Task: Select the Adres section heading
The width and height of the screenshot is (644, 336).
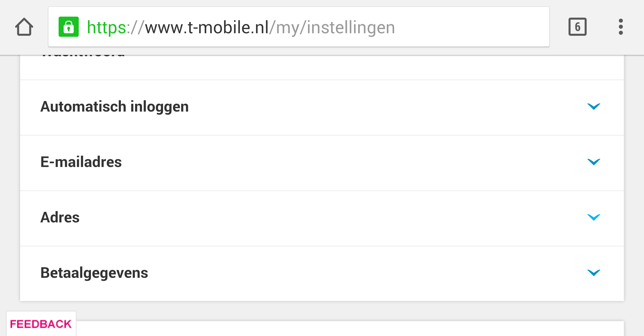Action: click(60, 217)
